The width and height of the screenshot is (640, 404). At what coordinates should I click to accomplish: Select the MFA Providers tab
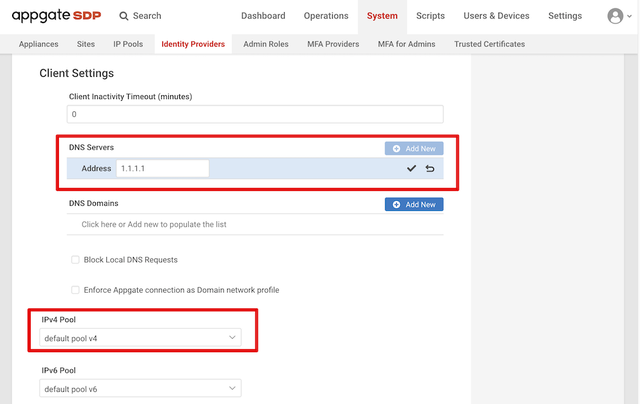click(335, 44)
